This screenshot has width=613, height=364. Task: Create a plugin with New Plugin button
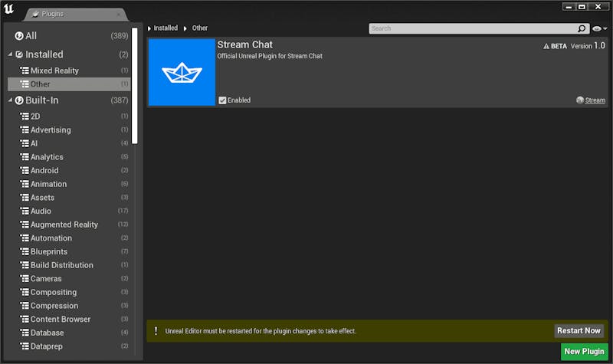tap(583, 351)
